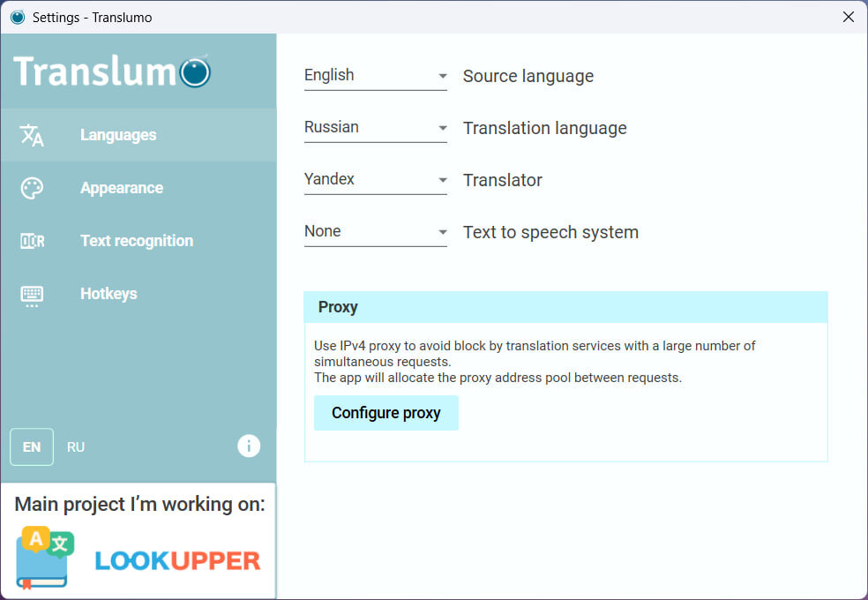Click the 'Source language' label
The height and width of the screenshot is (600, 868).
point(528,77)
